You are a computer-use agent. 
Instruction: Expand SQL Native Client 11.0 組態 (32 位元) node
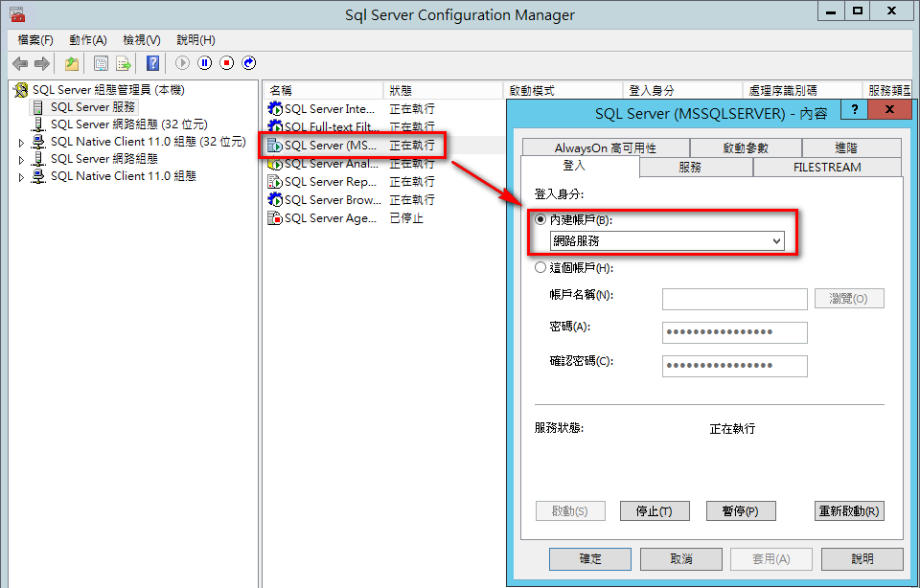click(22, 143)
